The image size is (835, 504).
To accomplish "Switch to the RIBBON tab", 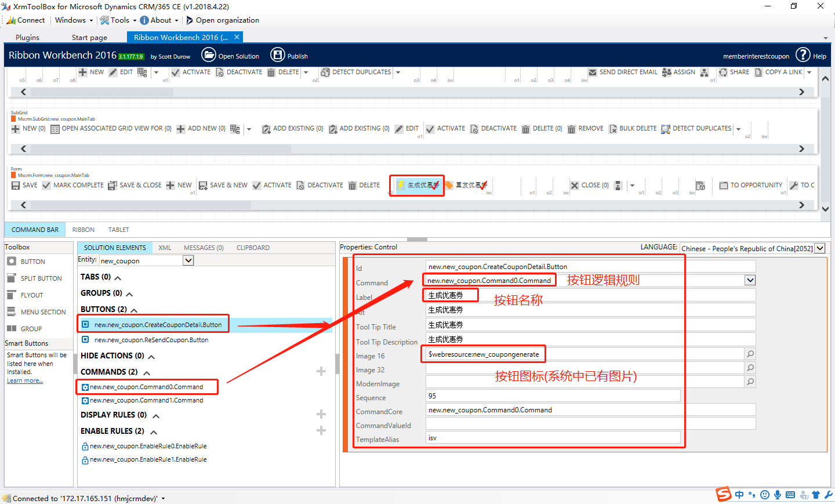I will pos(83,230).
